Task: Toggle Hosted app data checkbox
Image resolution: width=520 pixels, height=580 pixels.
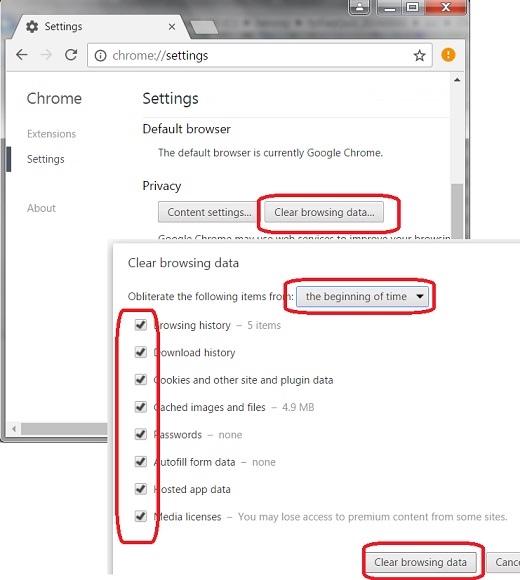Action: pos(141,489)
